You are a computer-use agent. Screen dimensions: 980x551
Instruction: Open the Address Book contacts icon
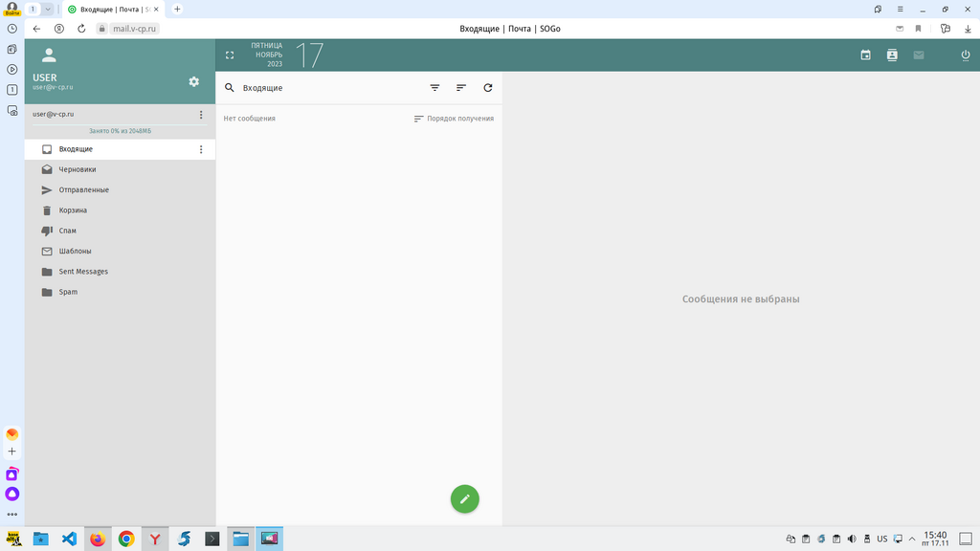892,55
